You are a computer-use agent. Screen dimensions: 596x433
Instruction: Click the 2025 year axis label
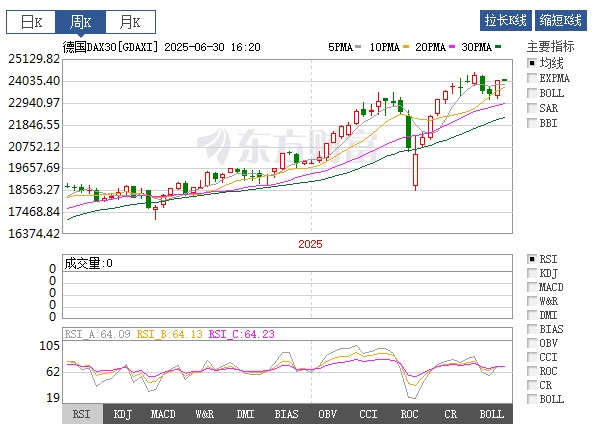click(x=310, y=244)
